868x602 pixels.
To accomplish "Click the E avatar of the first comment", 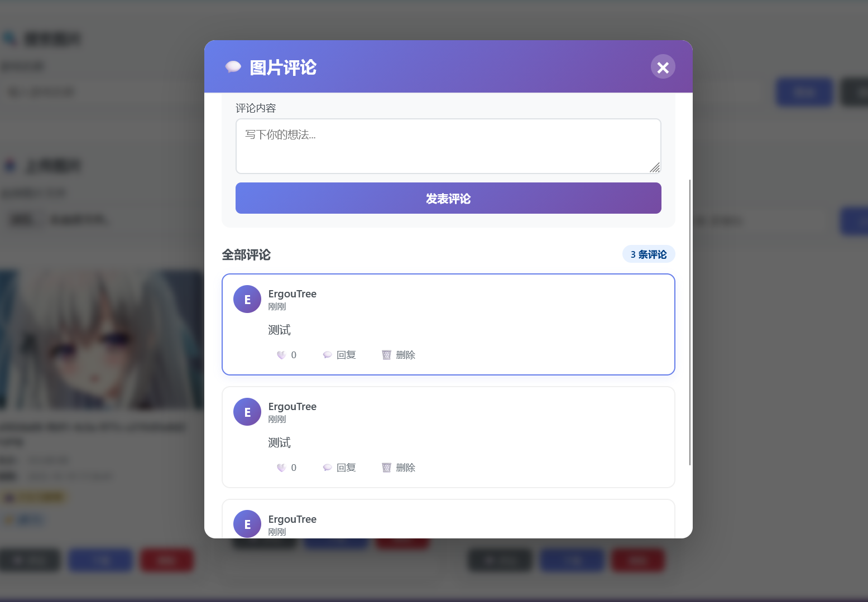I will (247, 299).
